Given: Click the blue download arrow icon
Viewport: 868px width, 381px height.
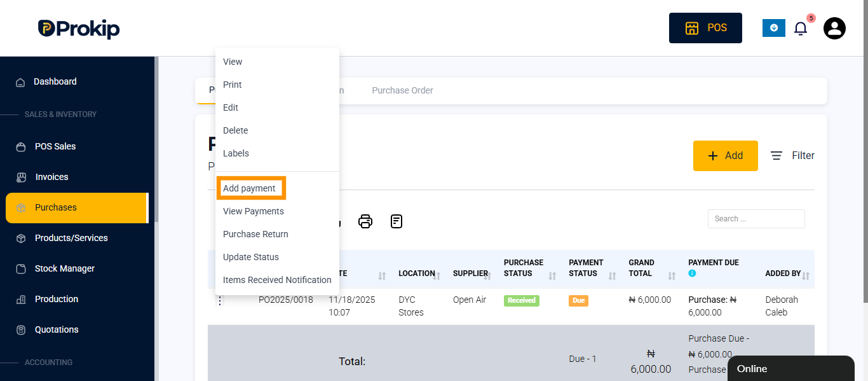Looking at the screenshot, I should pos(774,28).
